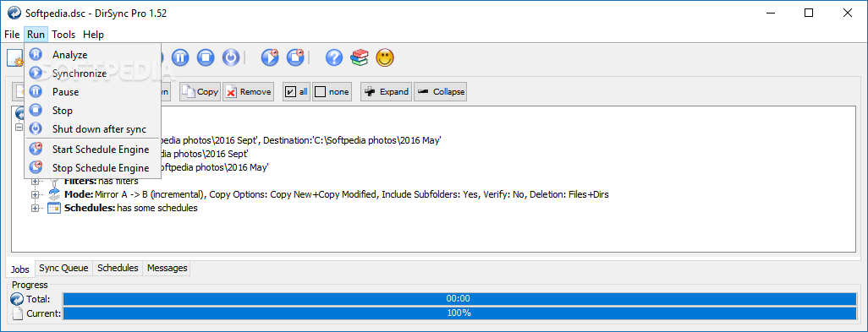Click the Expand button in the job toolbar
Screen dimensions: 868x332
coord(387,92)
